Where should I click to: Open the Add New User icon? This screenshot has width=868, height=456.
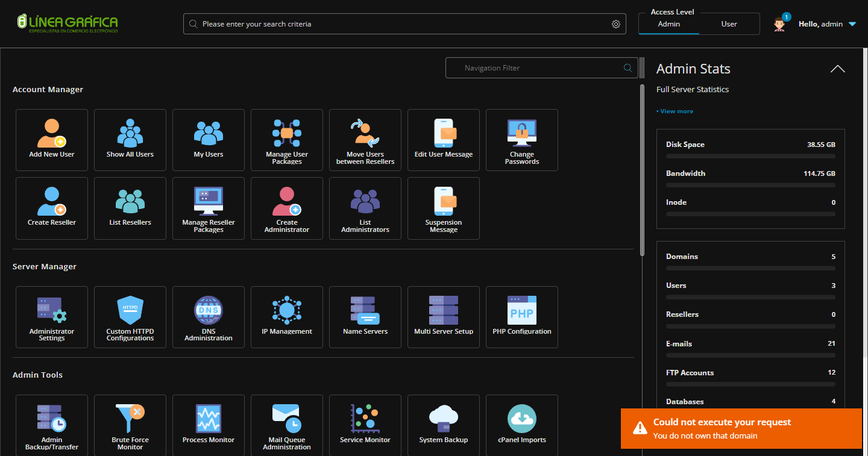pos(52,139)
